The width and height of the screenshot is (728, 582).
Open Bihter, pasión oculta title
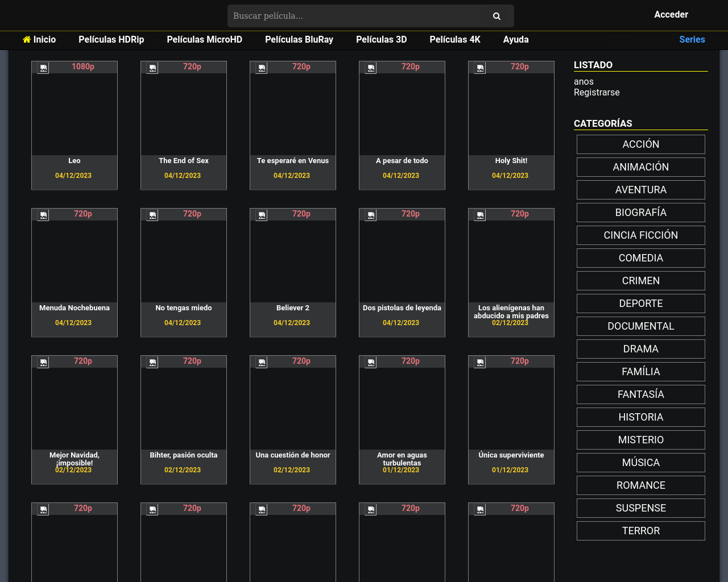[184, 455]
